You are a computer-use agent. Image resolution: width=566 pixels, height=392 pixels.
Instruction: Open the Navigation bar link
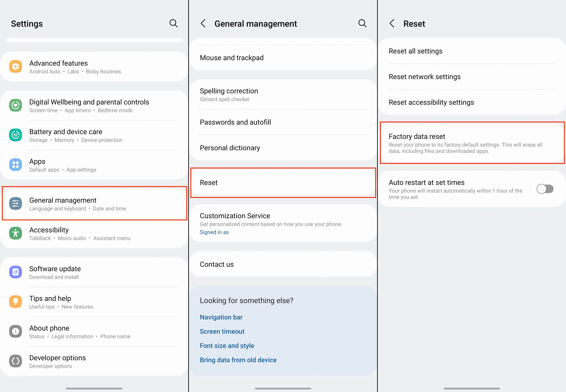click(221, 317)
